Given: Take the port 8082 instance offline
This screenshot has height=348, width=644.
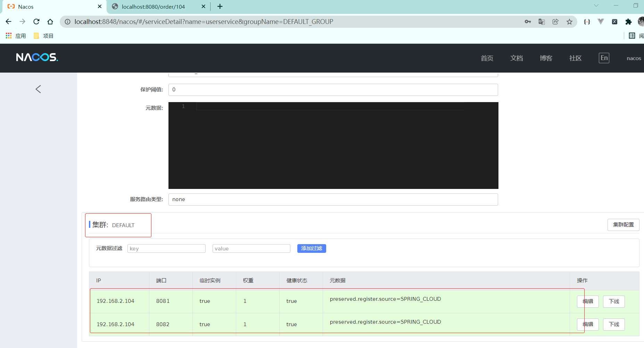Looking at the screenshot, I should [x=614, y=324].
